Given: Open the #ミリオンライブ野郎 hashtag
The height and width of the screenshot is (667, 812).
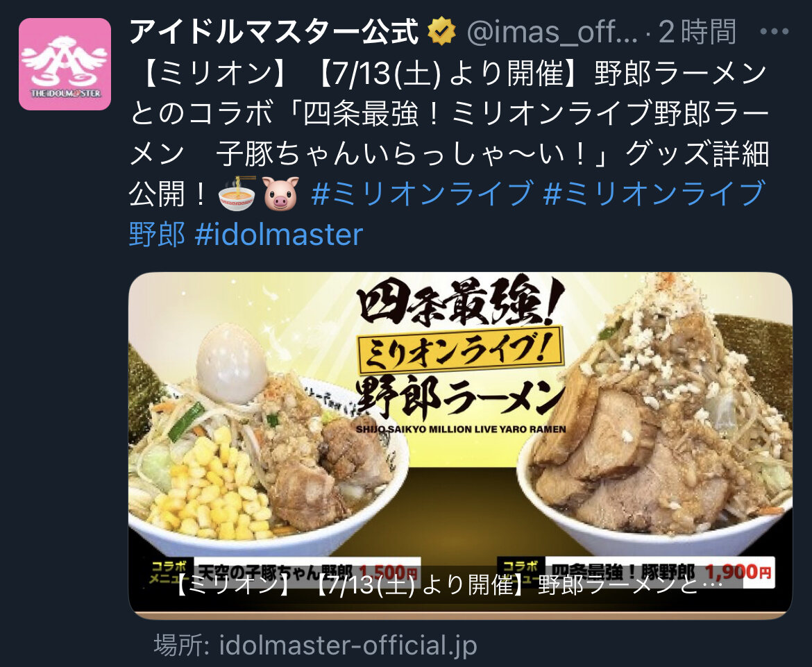Looking at the screenshot, I should point(446,213).
